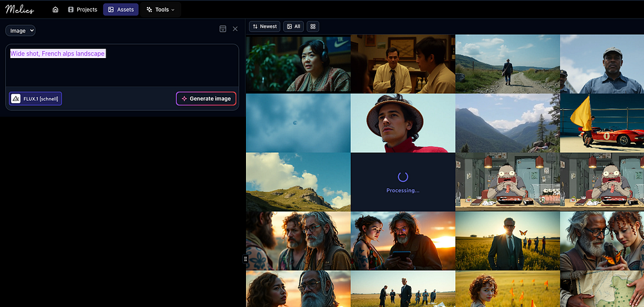The width and height of the screenshot is (644, 307).
Task: Open the man walking on dirt path thumbnail
Action: (507, 63)
